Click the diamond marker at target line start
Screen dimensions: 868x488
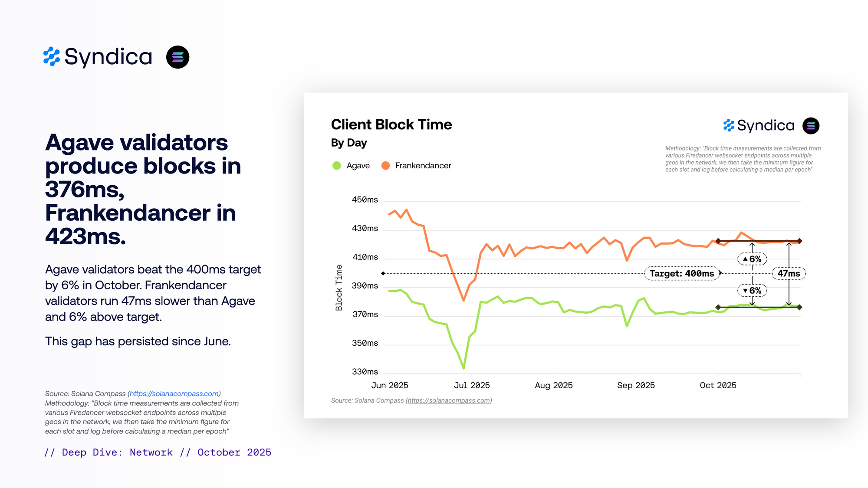(x=383, y=273)
